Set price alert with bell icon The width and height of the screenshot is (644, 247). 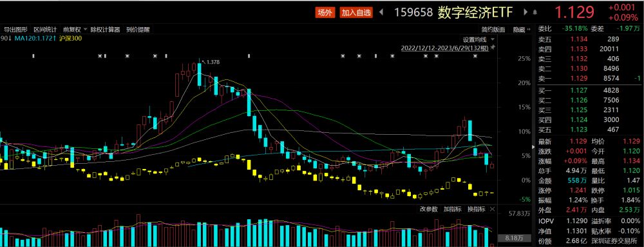point(535,13)
